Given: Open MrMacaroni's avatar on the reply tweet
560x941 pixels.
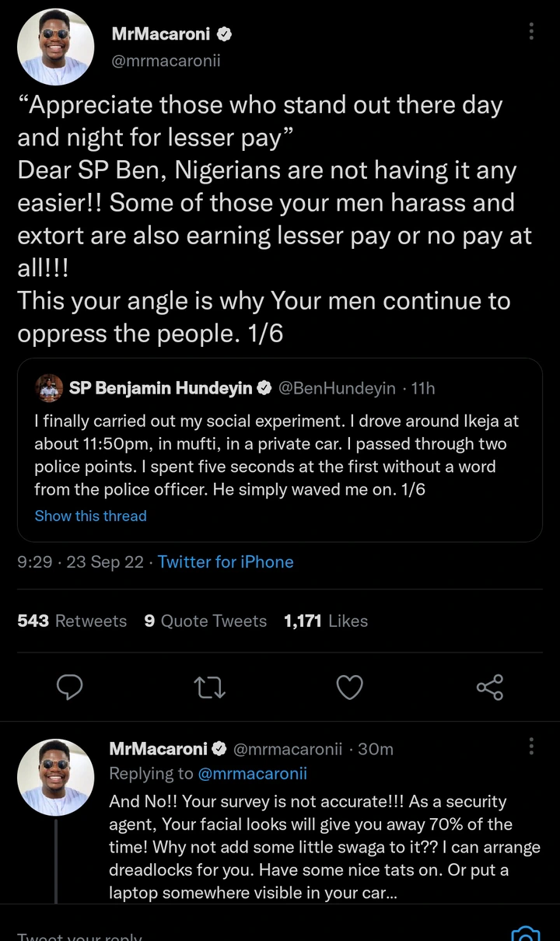Looking at the screenshot, I should [x=54, y=778].
